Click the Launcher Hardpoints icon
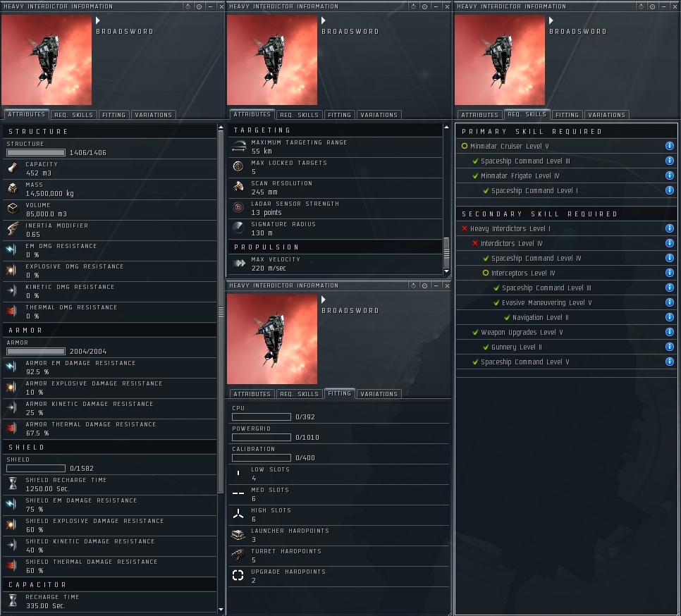The height and width of the screenshot is (616, 681). 238,534
